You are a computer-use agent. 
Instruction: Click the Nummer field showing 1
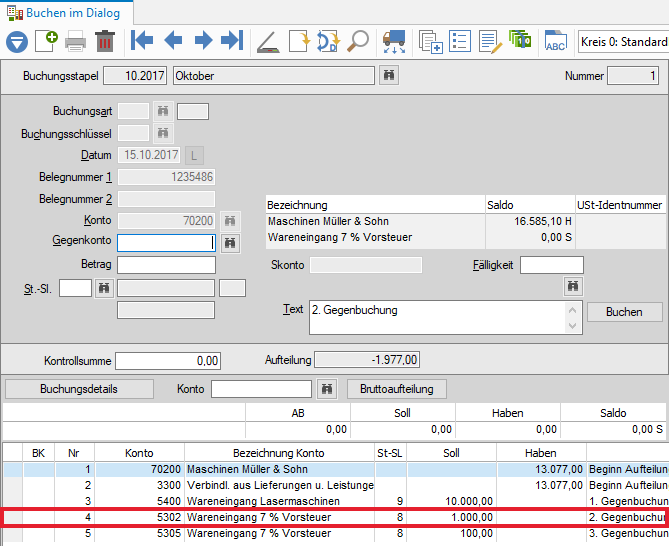pos(633,76)
